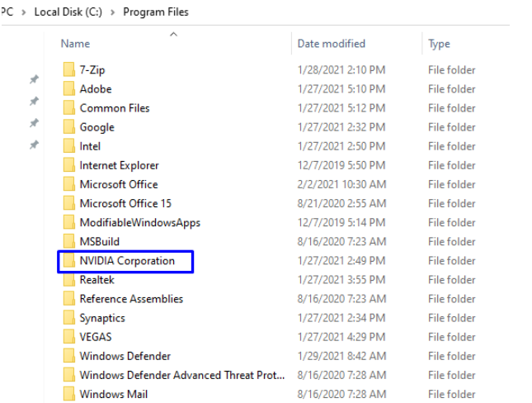Click the MSBuild folder icon

click(69, 241)
